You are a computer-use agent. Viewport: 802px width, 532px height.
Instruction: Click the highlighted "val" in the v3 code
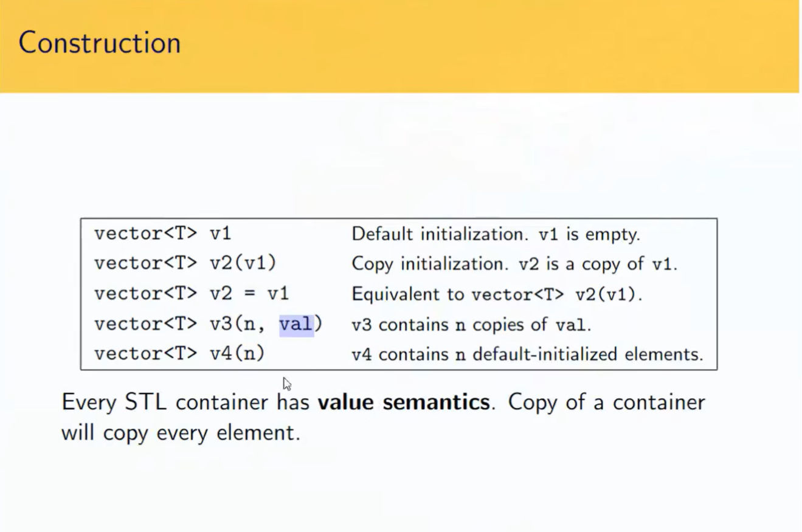[296, 324]
